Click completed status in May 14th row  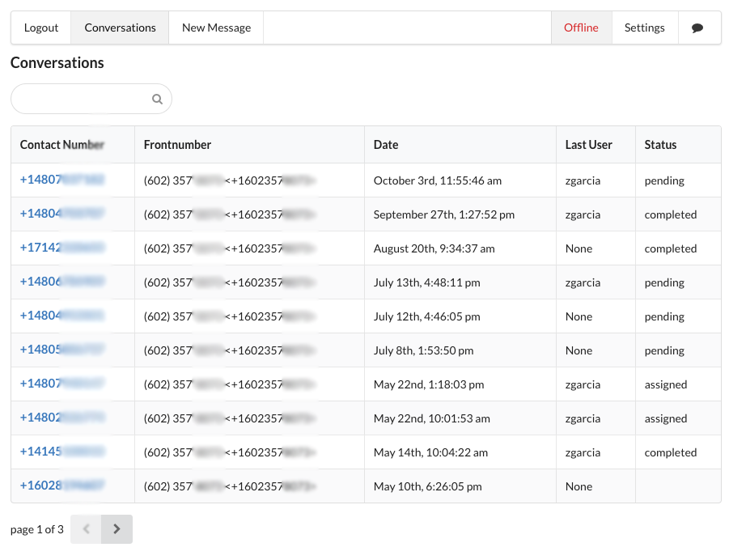click(x=671, y=452)
